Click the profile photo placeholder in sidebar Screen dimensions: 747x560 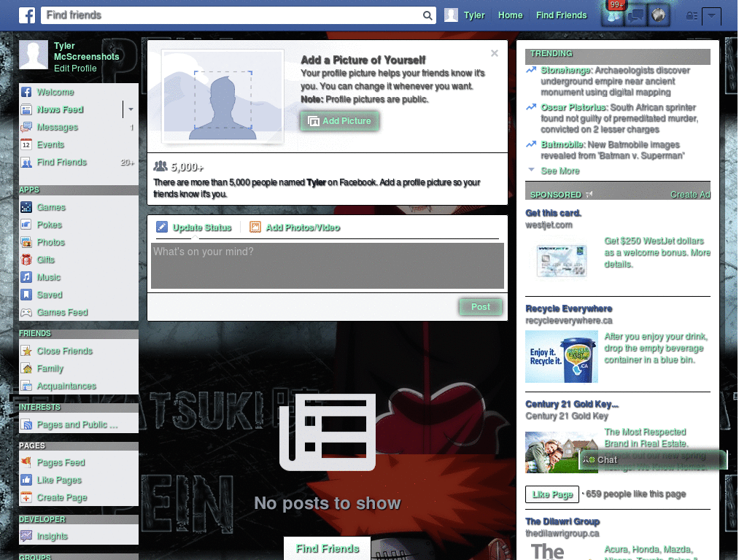(34, 55)
